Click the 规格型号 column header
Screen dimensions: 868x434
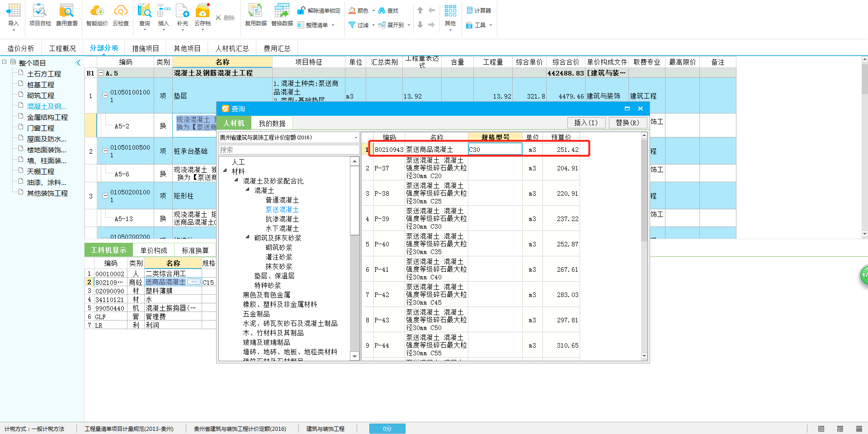495,137
